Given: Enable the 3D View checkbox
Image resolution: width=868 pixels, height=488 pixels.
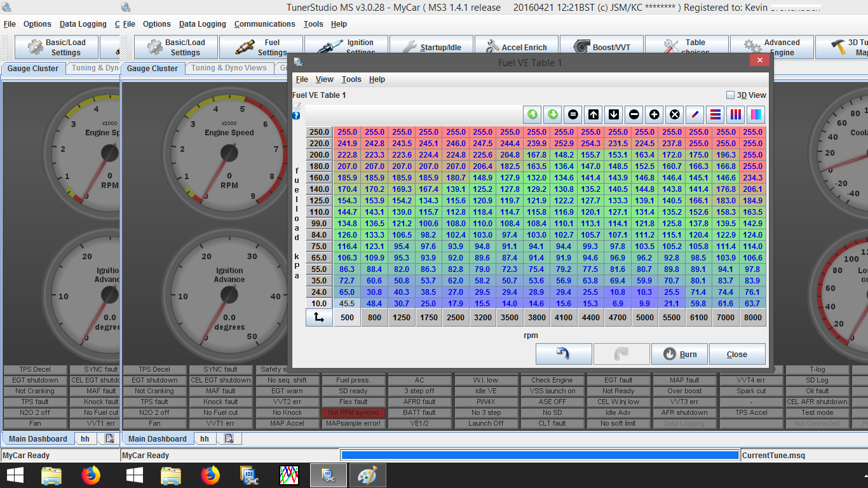Looking at the screenshot, I should pos(729,94).
